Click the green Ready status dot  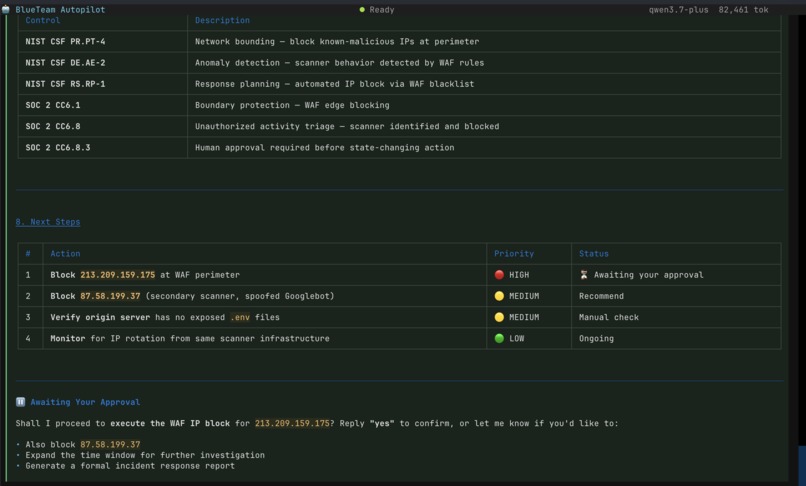tap(362, 10)
